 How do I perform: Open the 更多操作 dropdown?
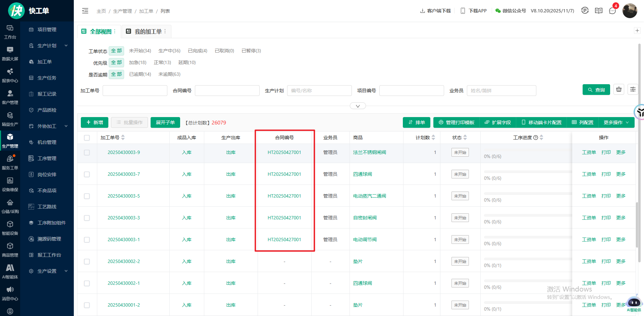coord(616,122)
